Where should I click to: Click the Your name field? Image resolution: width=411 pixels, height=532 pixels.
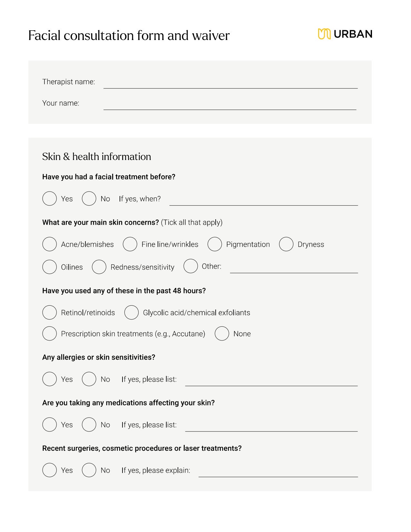230,104
